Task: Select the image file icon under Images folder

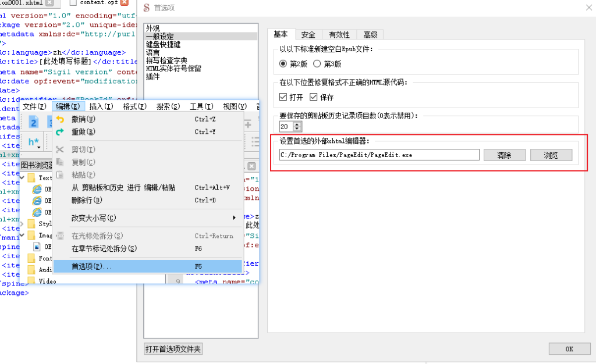Action: coord(37,247)
